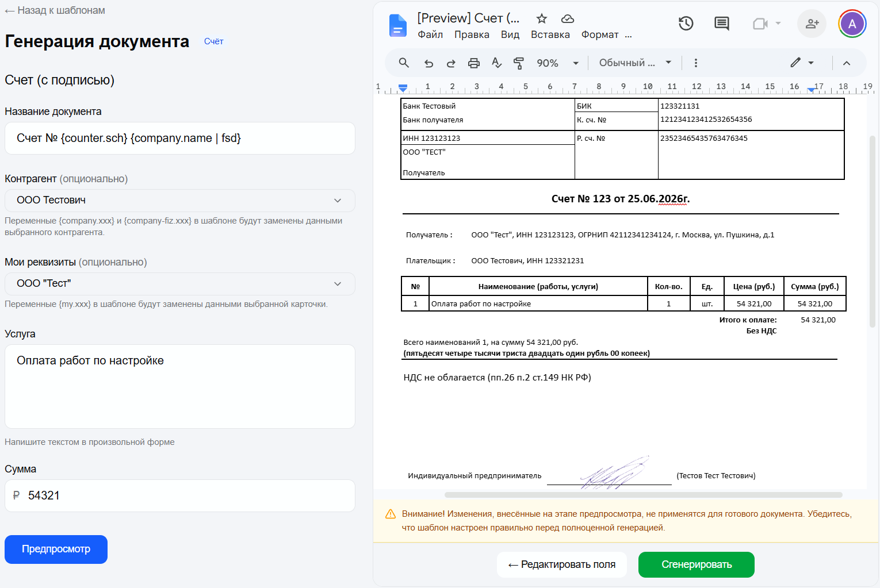This screenshot has height=588, width=880.
Task: Open the 90% zoom dropdown
Action: pos(557,63)
